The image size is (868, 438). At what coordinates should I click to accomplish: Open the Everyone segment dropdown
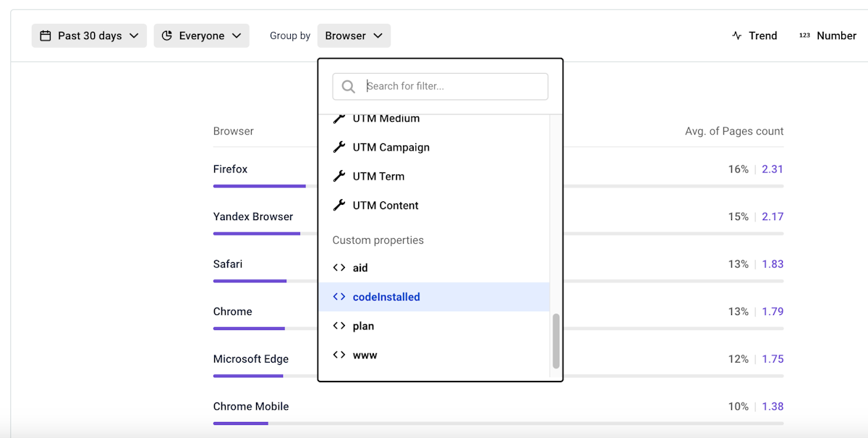point(202,35)
